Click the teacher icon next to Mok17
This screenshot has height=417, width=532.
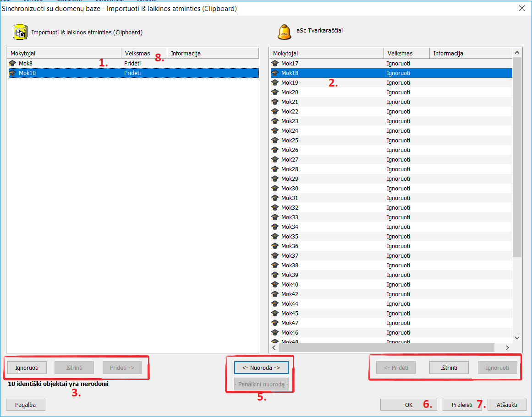(x=275, y=63)
